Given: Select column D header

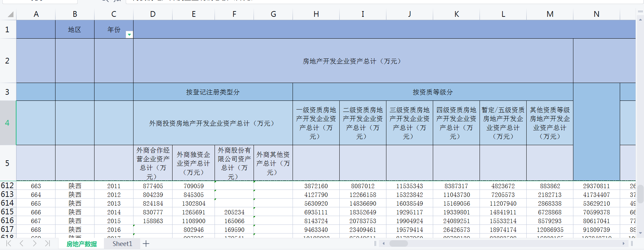Looking at the screenshot, I should [x=153, y=14].
